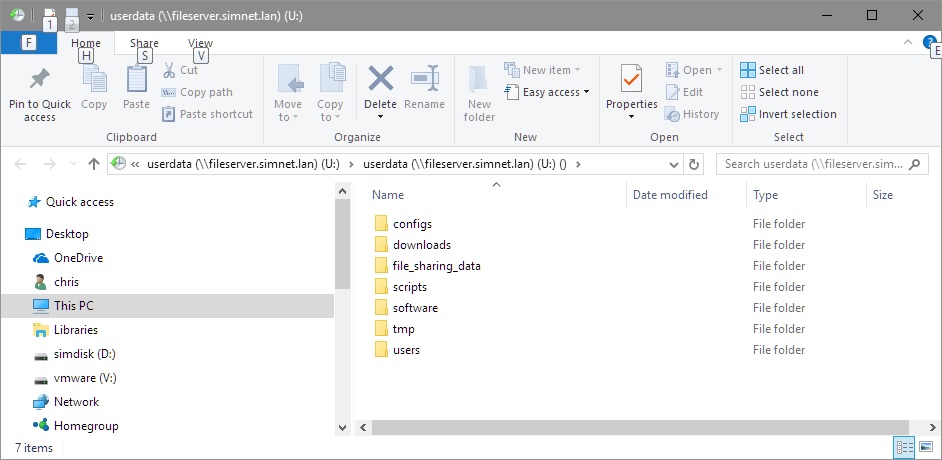The image size is (942, 460).
Task: Open the address bar history dropdown
Action: click(x=672, y=164)
